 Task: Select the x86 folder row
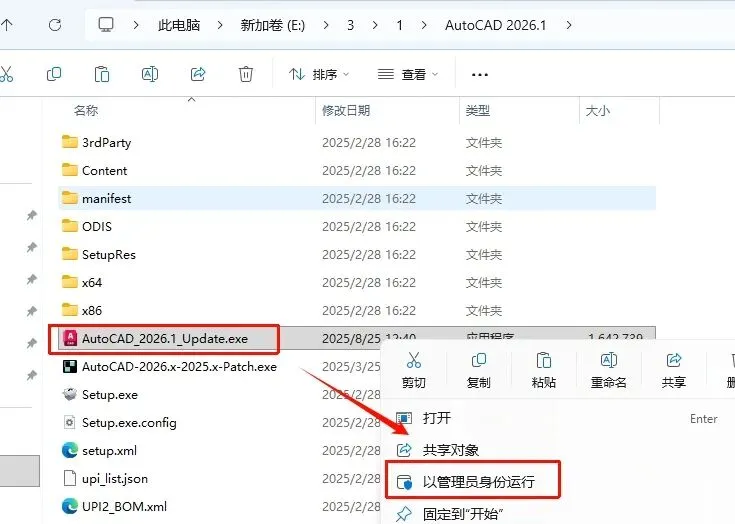click(x=357, y=310)
